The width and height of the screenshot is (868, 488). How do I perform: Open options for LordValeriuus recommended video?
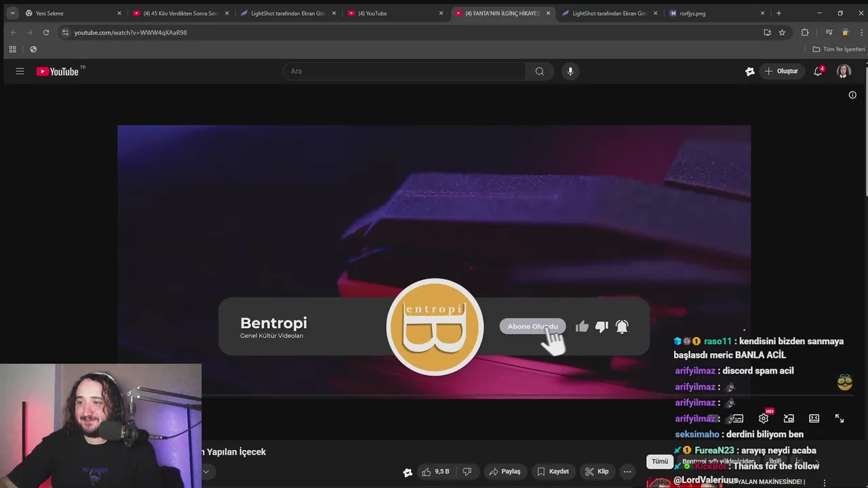click(x=825, y=483)
